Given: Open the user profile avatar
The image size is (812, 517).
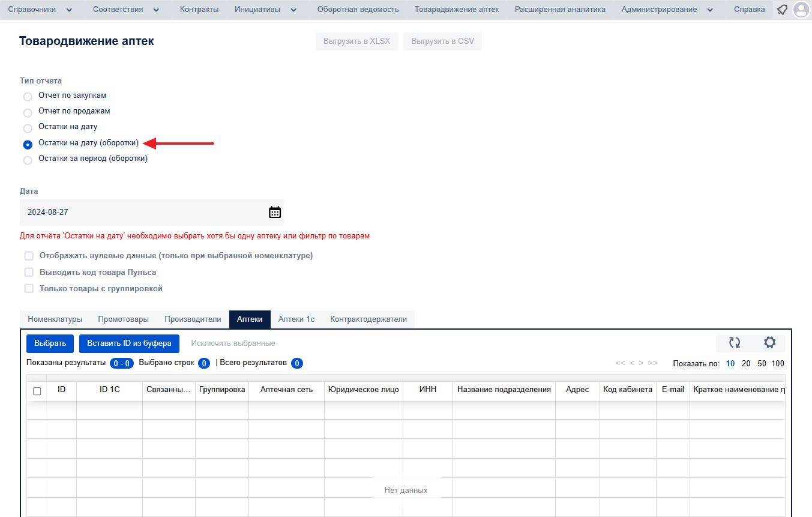Looking at the screenshot, I should tap(801, 10).
